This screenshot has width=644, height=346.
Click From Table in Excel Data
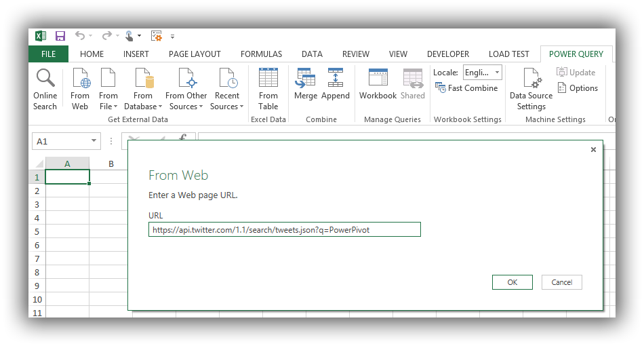click(x=268, y=90)
